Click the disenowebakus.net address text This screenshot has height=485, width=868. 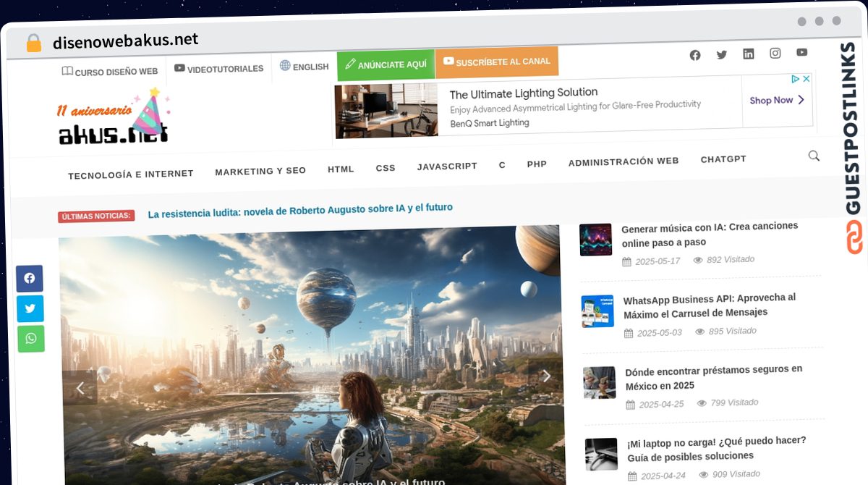(125, 41)
